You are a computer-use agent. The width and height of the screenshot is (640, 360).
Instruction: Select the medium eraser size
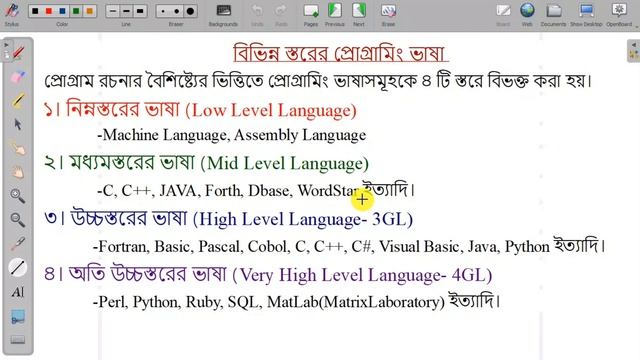click(177, 11)
